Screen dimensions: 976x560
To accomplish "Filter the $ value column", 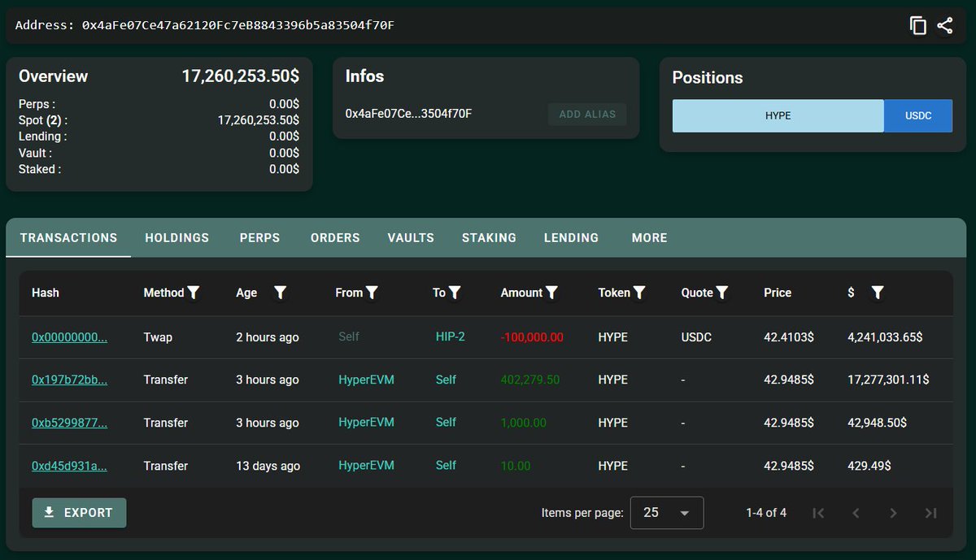I will pos(877,293).
